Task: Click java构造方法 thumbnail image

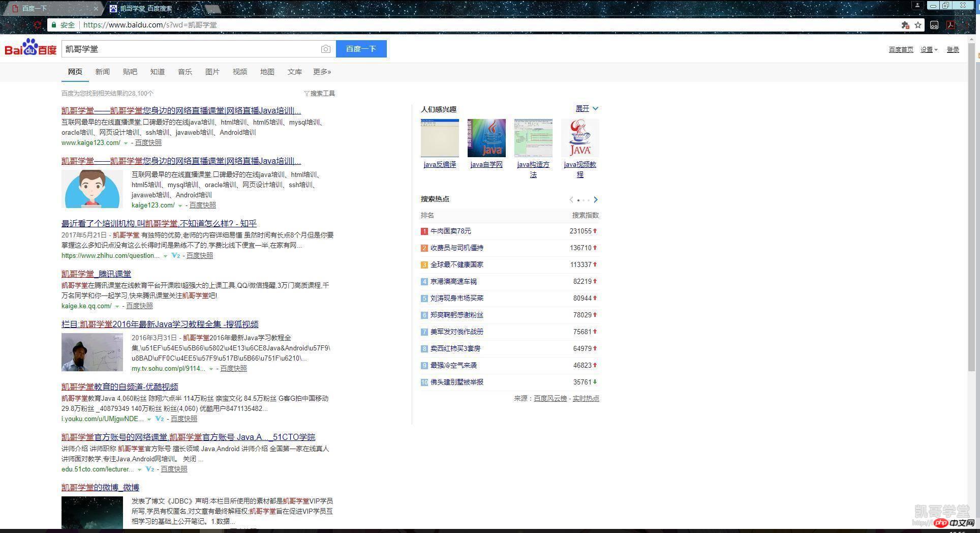Action: [x=533, y=138]
